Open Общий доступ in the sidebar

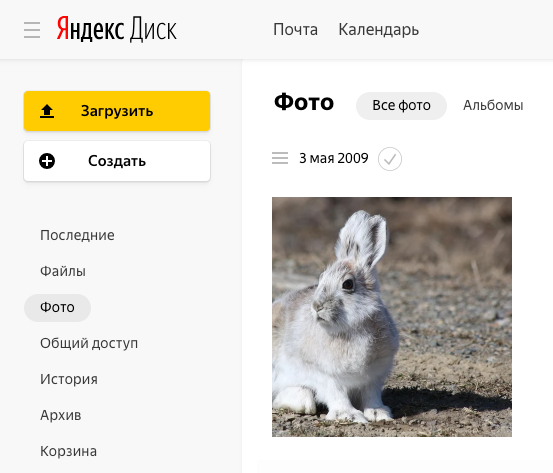tap(89, 344)
